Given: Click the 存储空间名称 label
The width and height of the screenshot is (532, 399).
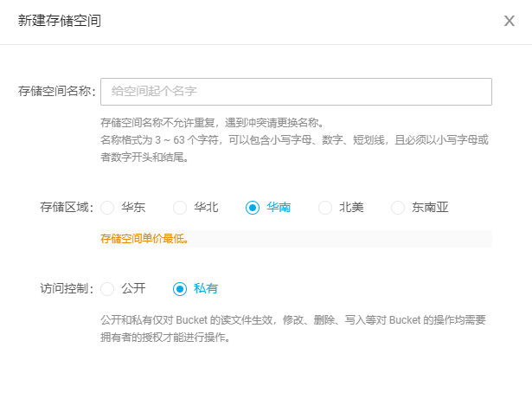Looking at the screenshot, I should click(x=57, y=91).
